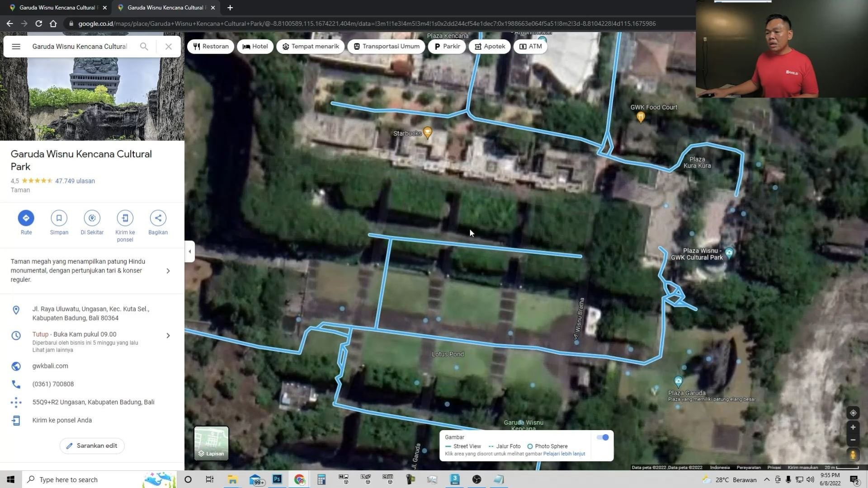The width and height of the screenshot is (868, 488).
Task: Click phone number (0361) 700808
Action: (53, 384)
